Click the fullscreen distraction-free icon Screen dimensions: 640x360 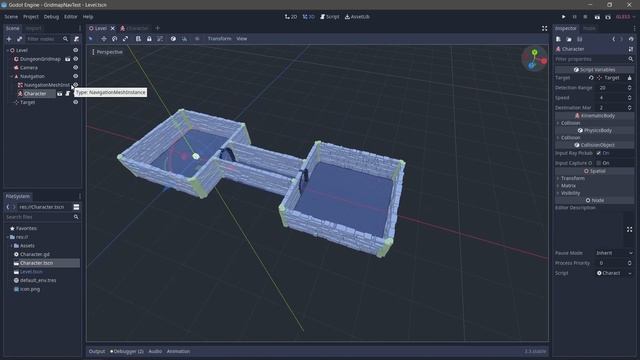pyautogui.click(x=544, y=28)
